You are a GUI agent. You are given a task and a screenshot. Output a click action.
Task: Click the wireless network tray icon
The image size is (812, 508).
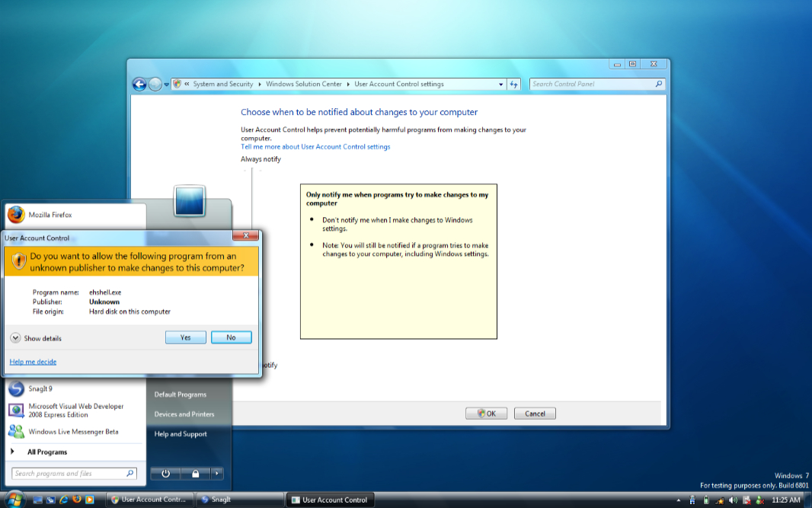click(x=719, y=500)
